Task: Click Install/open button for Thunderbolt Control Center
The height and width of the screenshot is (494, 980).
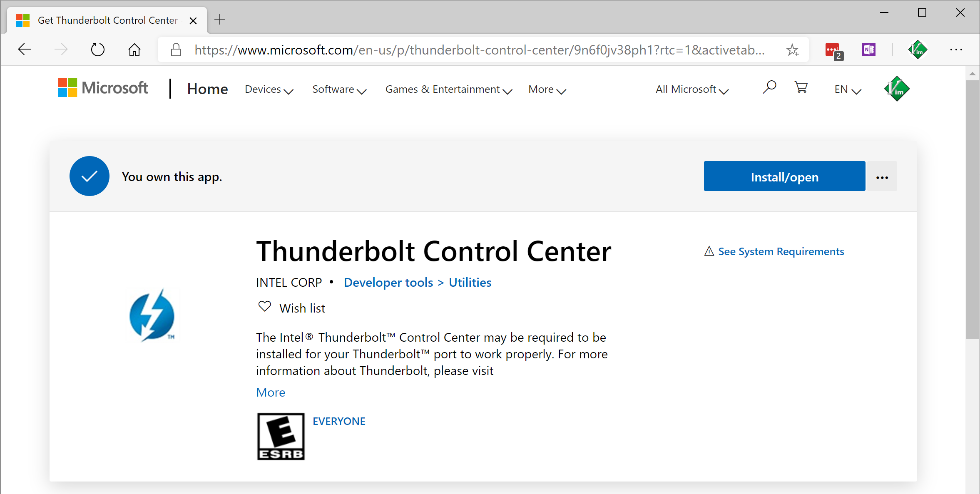Action: (784, 176)
